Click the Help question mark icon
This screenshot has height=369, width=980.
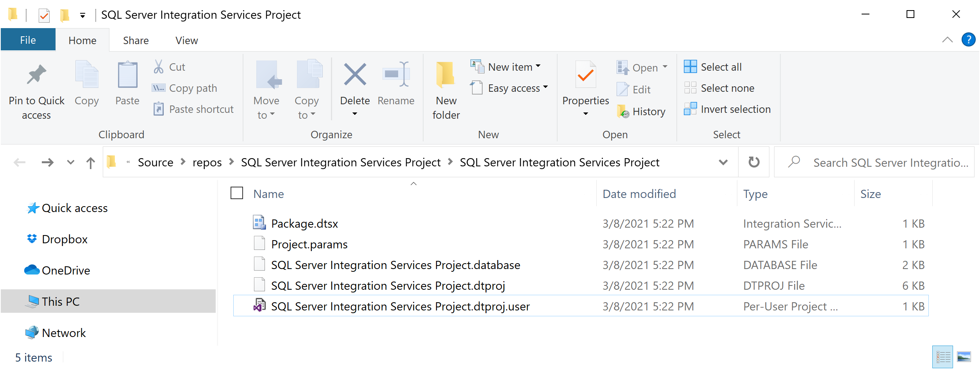click(x=968, y=39)
